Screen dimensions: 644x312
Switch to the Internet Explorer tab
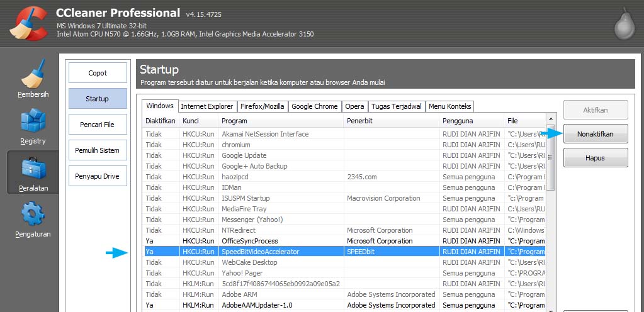207,106
